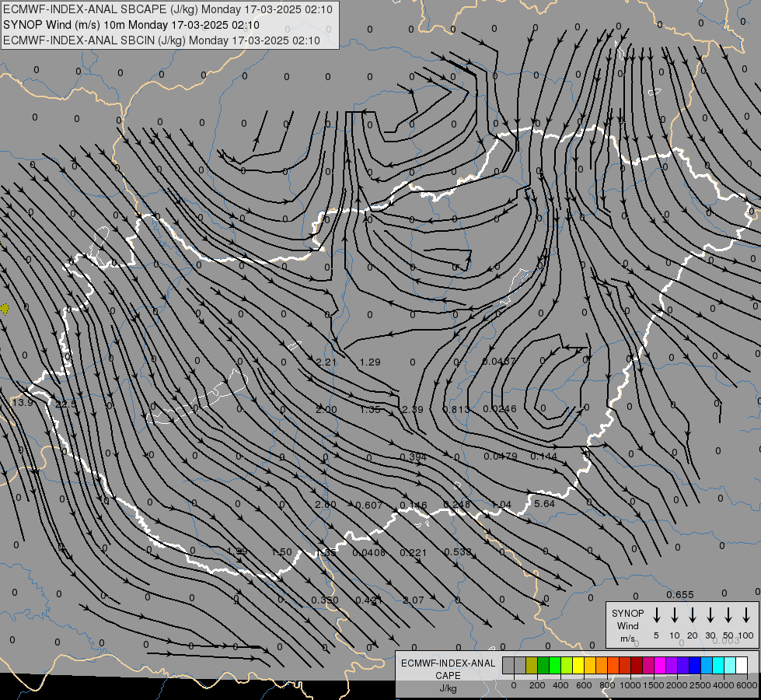Select the white swatch ending the CAPE scale

pos(742,665)
